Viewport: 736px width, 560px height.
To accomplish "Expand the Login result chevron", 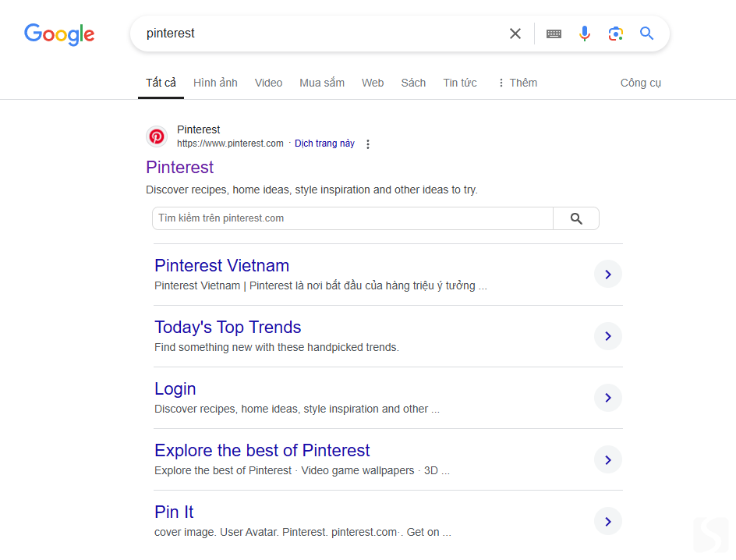I will (x=608, y=398).
